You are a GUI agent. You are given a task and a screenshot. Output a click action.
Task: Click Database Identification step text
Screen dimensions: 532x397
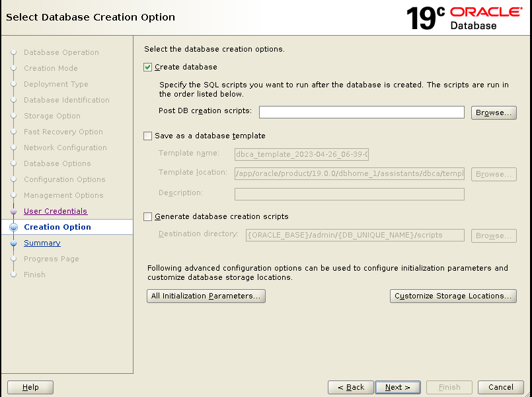(x=67, y=100)
